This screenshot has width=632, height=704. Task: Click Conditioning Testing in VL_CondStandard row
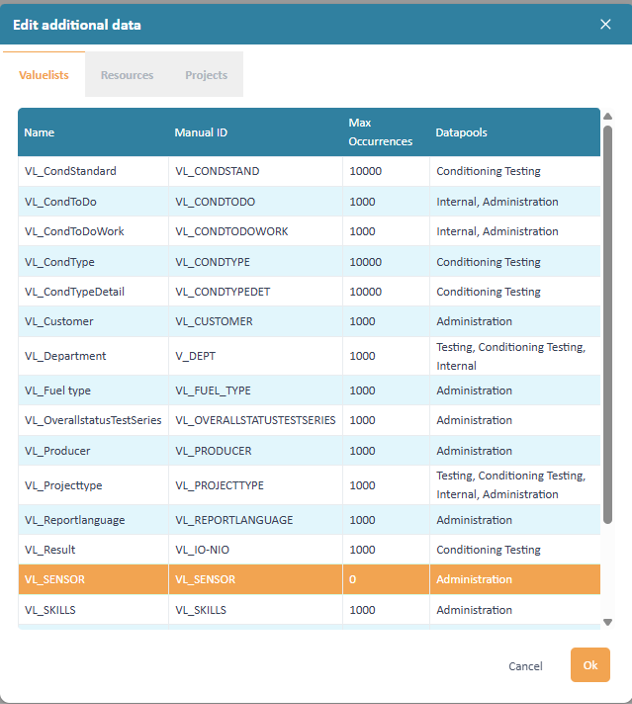[488, 171]
